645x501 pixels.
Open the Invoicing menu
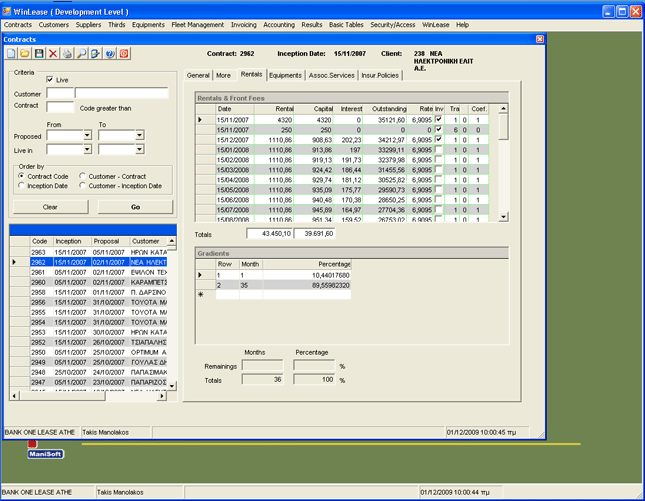pos(244,25)
